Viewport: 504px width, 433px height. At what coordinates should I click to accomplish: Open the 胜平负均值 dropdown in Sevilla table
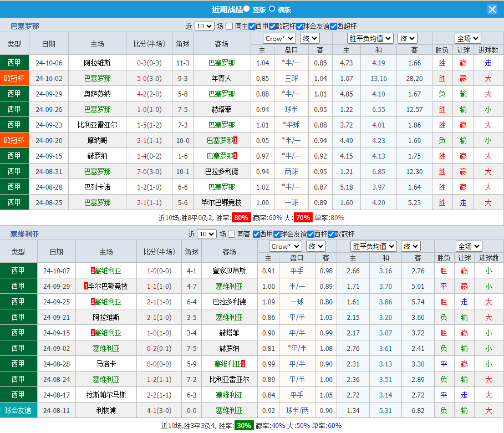pyautogui.click(x=373, y=246)
